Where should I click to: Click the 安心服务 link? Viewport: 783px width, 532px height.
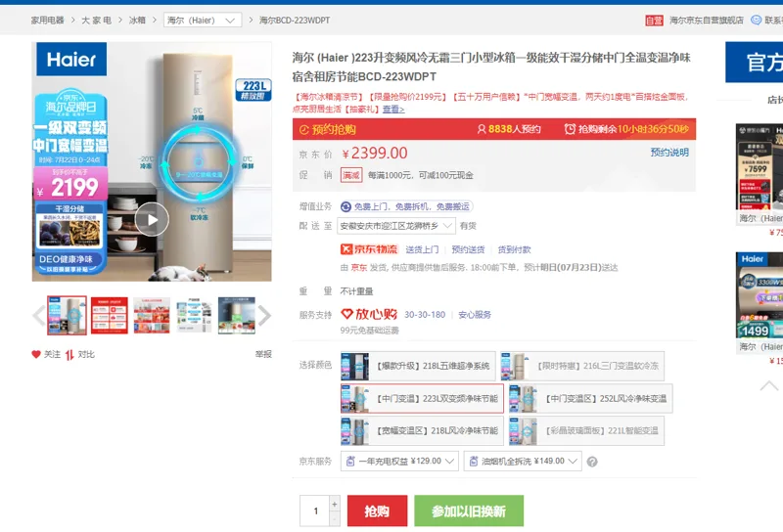(475, 315)
